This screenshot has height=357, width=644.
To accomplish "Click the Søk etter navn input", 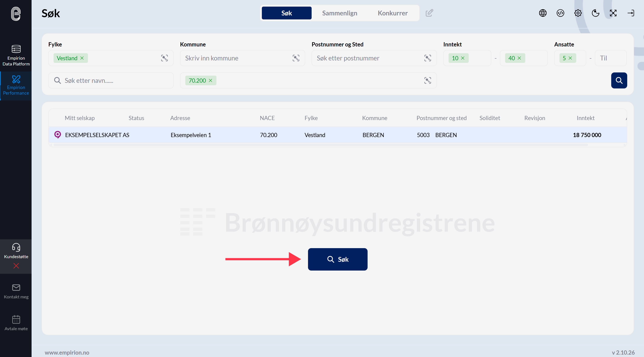I will [x=111, y=80].
